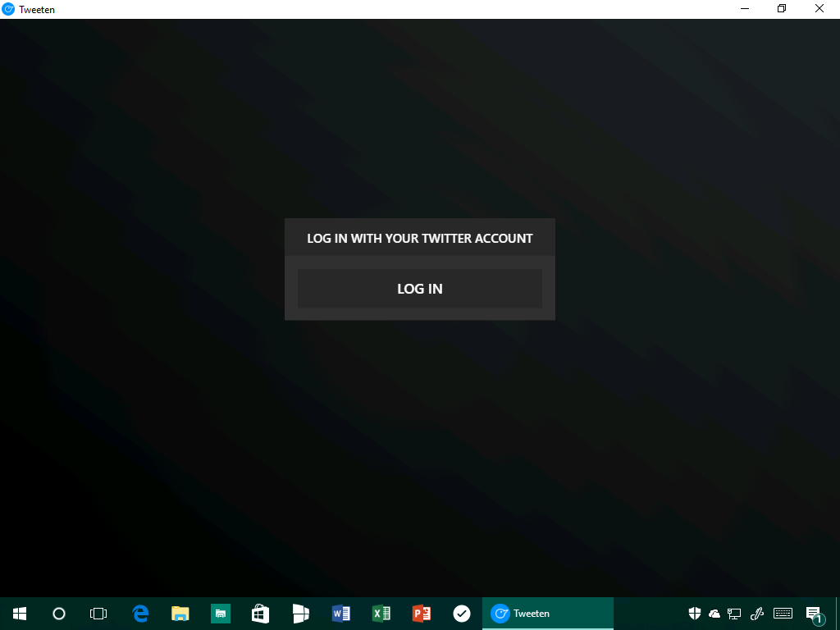This screenshot has width=840, height=630.
Task: Open OneDrive cloud tray icon
Action: pyautogui.click(x=714, y=614)
